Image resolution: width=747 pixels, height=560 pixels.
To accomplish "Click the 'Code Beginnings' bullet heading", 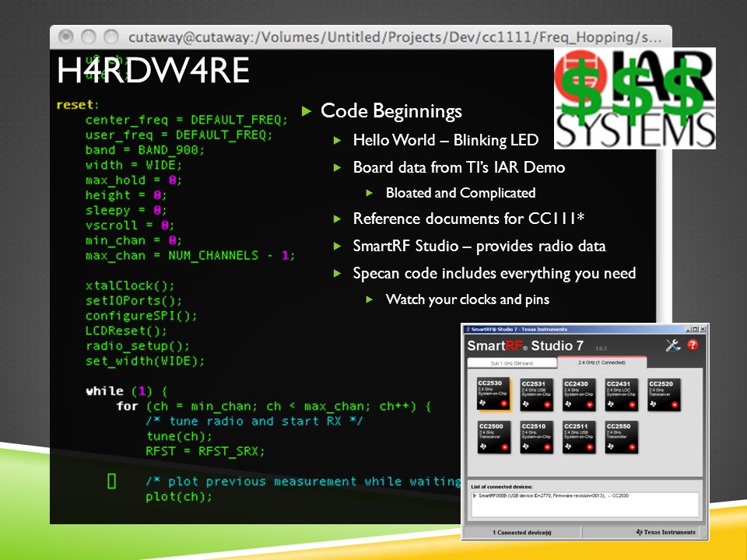I will (391, 111).
